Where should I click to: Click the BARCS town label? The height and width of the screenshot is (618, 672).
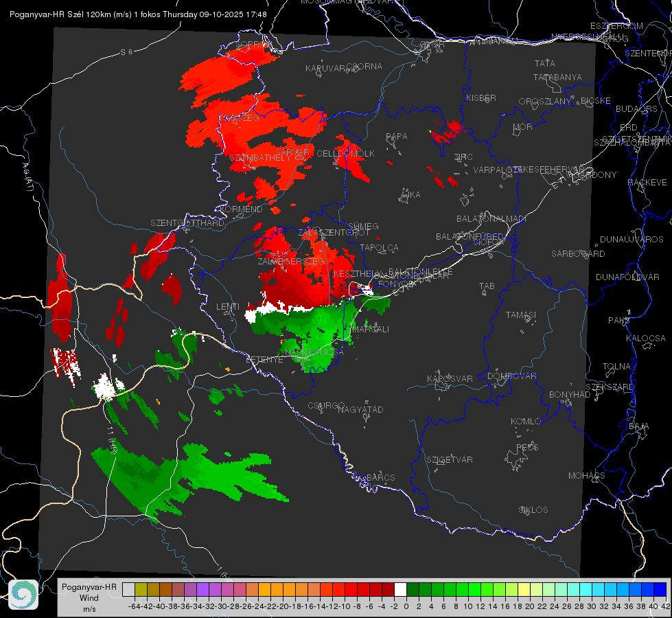(380, 477)
